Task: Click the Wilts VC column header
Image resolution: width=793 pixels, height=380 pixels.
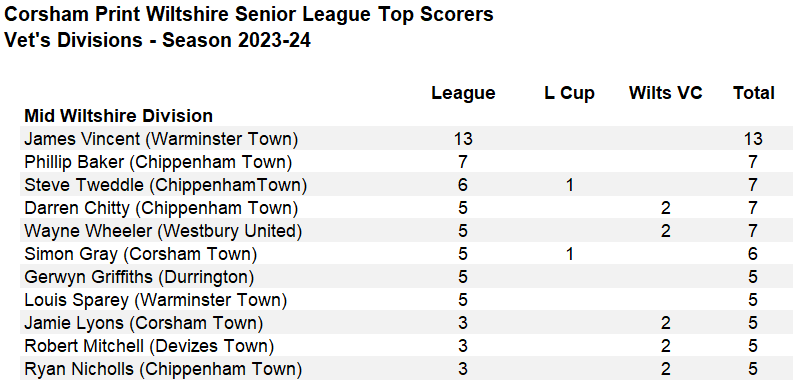Action: pos(666,93)
